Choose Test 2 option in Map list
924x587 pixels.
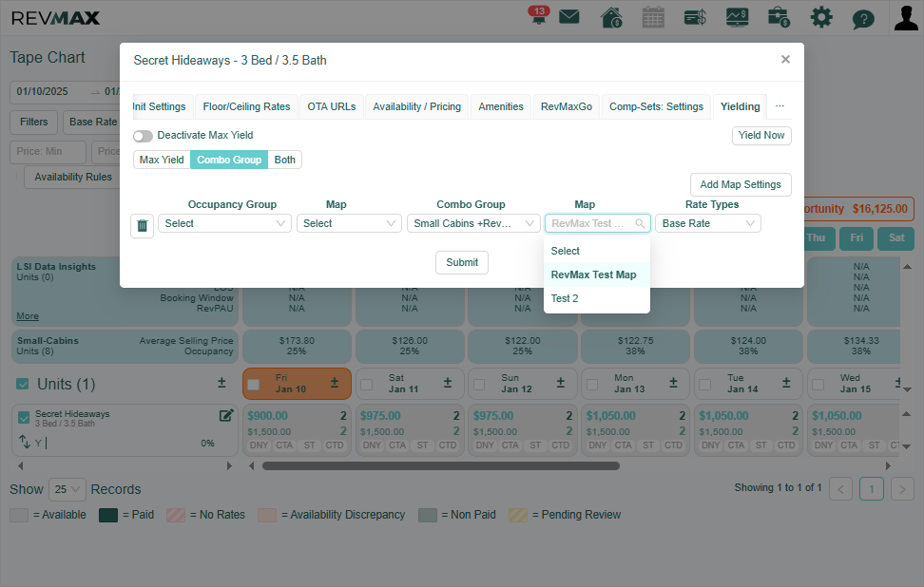[x=597, y=298]
